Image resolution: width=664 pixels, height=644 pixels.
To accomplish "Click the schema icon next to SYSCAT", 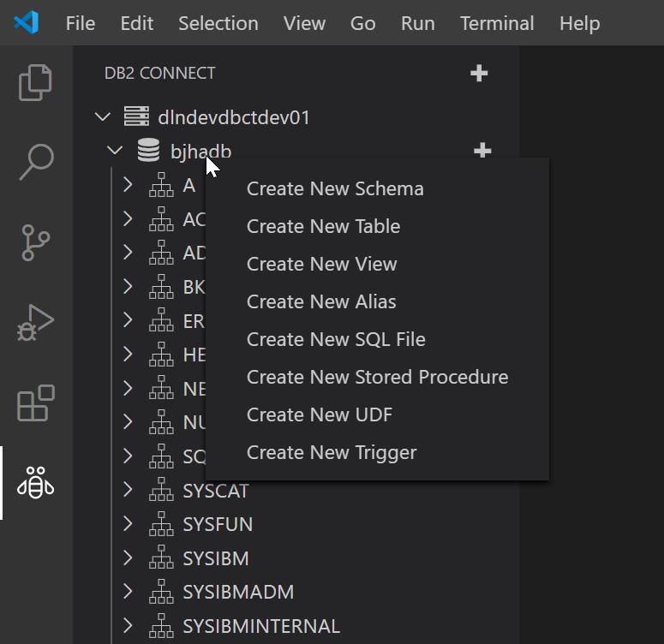I will (161, 490).
